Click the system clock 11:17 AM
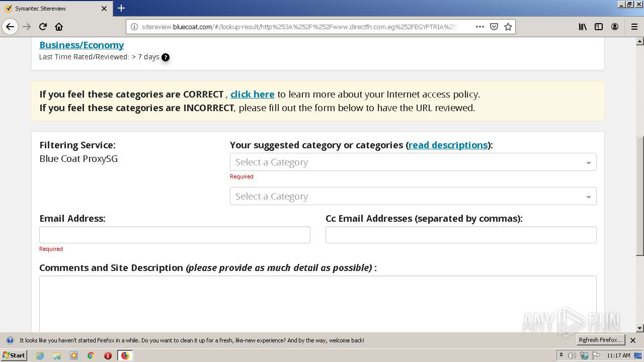This screenshot has width=644, height=362. pos(618,355)
